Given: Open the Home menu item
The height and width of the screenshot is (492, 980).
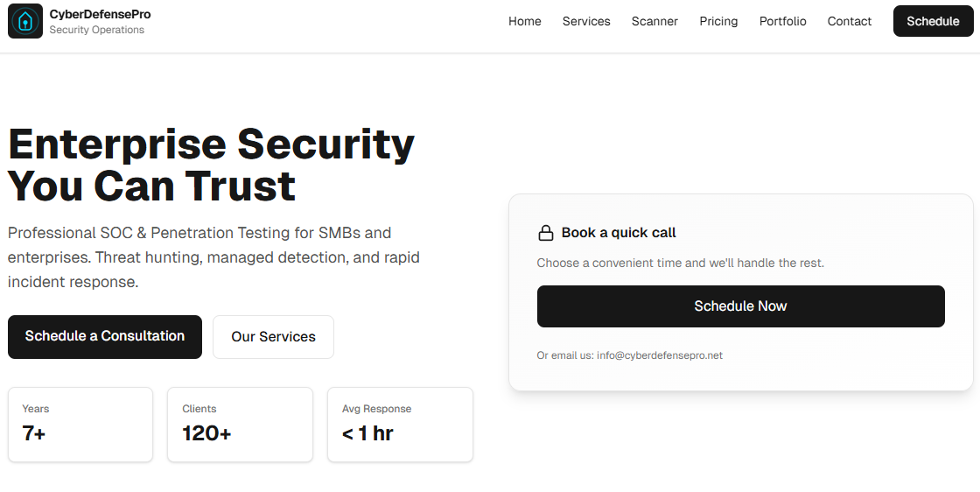Looking at the screenshot, I should point(525,21).
